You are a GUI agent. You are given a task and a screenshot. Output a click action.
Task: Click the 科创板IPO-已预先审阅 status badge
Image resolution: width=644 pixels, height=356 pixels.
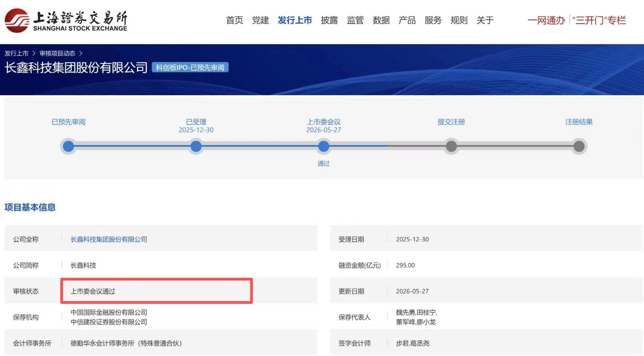190,68
